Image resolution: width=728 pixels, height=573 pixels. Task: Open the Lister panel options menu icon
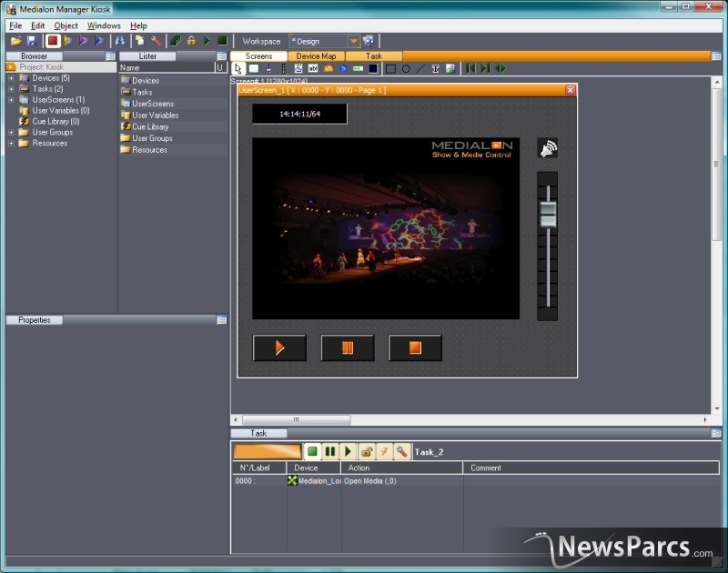point(222,56)
